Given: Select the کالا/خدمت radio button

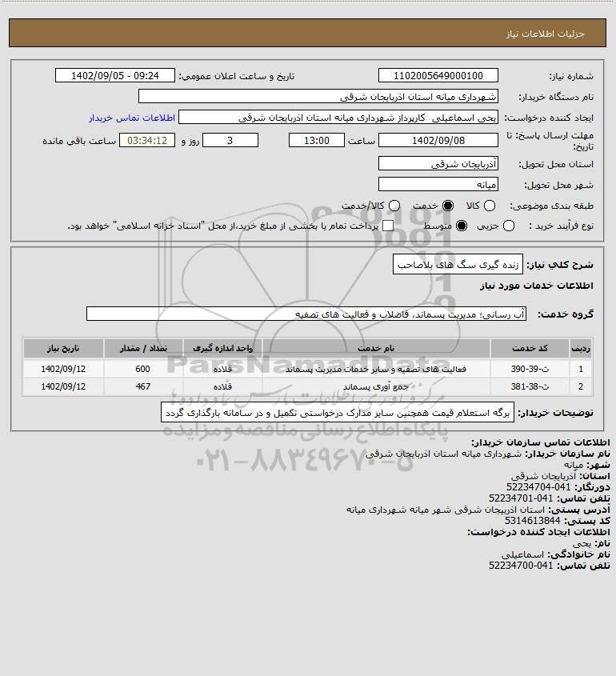Looking at the screenshot, I should 394,206.
